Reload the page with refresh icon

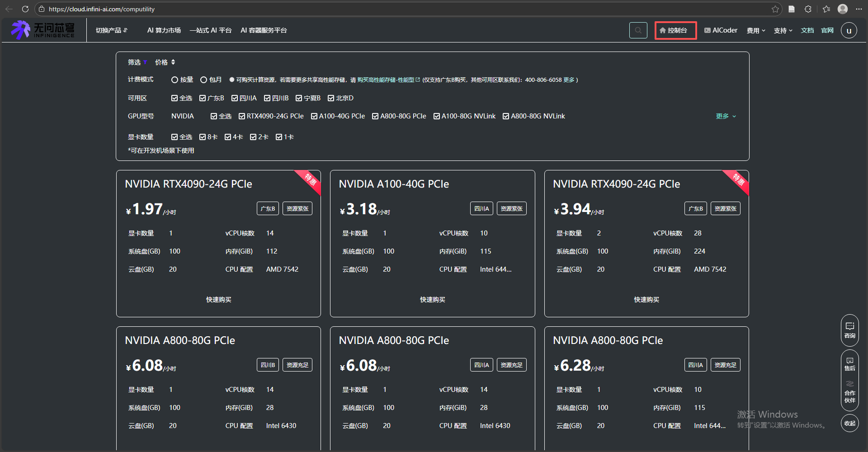pos(25,9)
